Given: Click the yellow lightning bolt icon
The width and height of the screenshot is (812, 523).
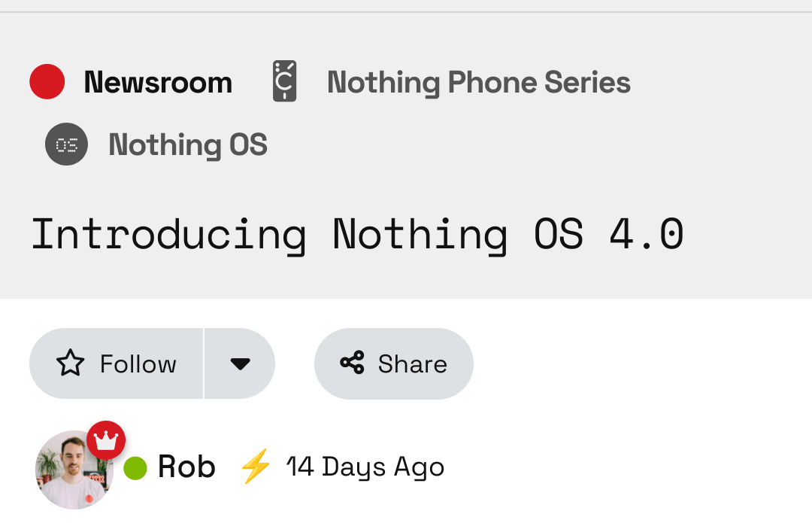Looking at the screenshot, I should pos(255,467).
